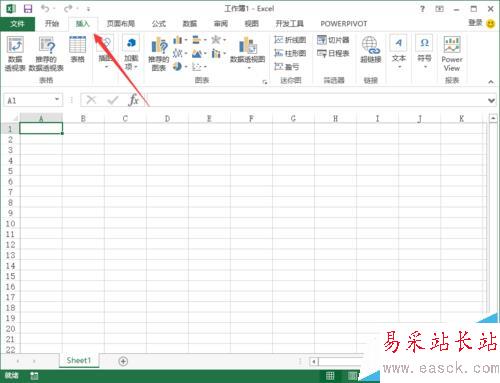Click the PivotChart (数据透视图) button

tap(247, 53)
